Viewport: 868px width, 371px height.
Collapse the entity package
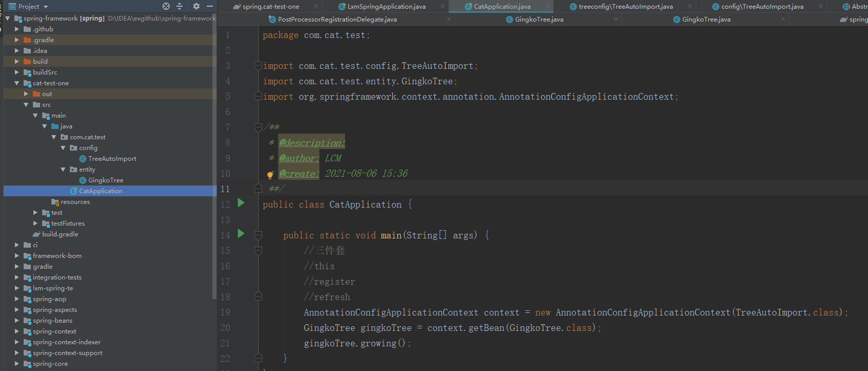(63, 170)
